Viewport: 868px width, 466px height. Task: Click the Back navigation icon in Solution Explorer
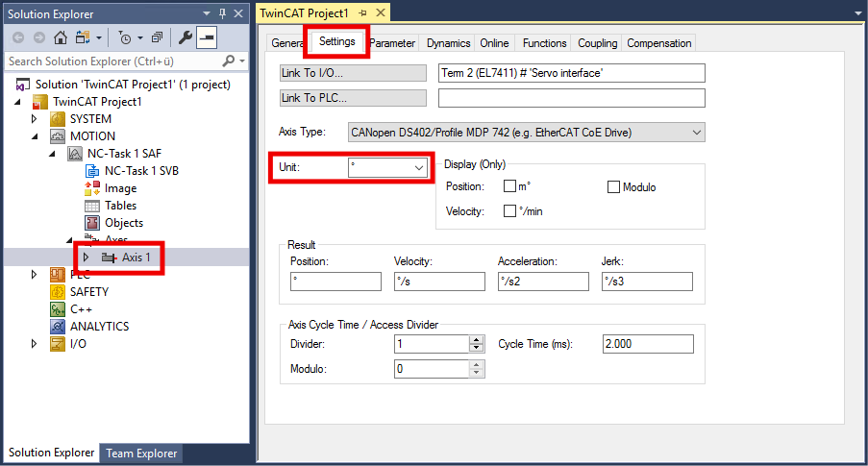click(18, 37)
